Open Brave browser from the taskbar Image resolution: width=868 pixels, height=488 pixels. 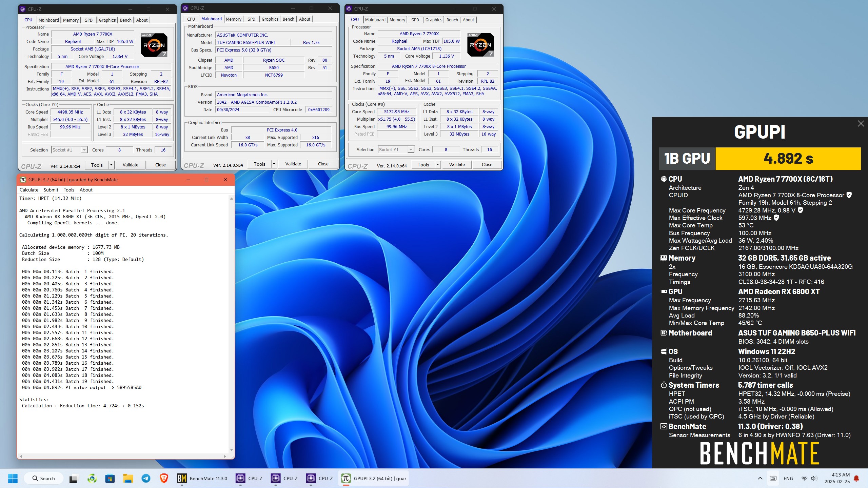click(x=164, y=479)
